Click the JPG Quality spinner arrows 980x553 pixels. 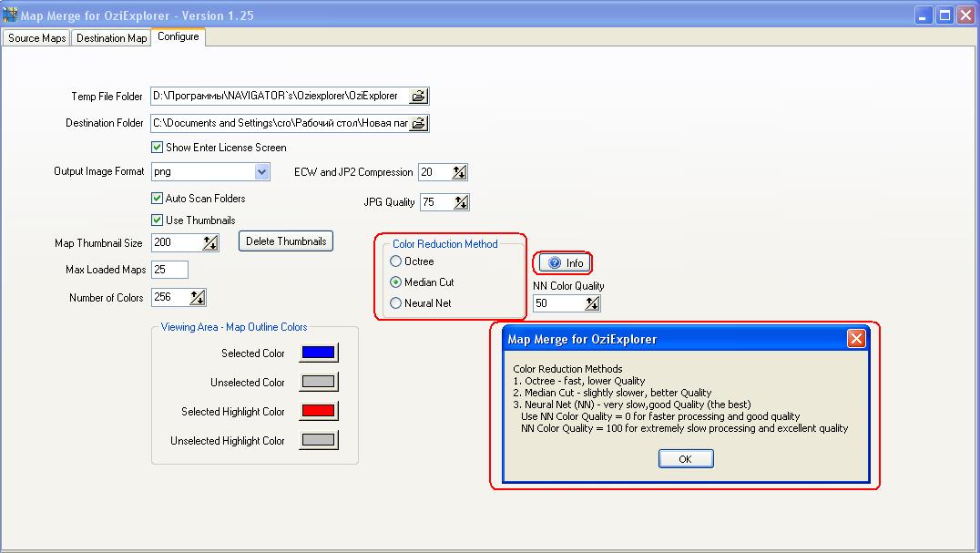(x=460, y=202)
